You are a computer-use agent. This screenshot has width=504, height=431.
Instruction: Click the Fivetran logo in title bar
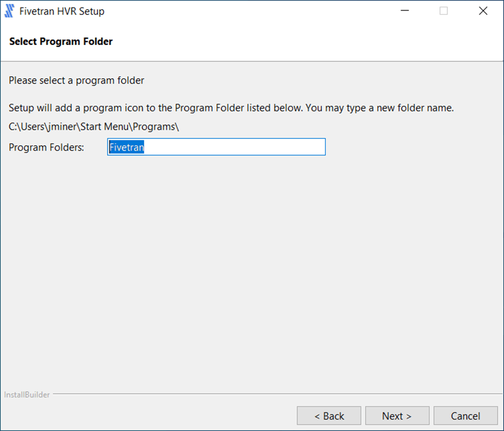[9, 11]
